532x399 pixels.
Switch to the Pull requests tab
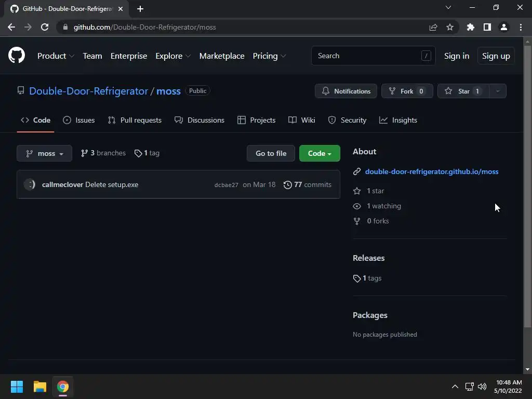tap(135, 120)
